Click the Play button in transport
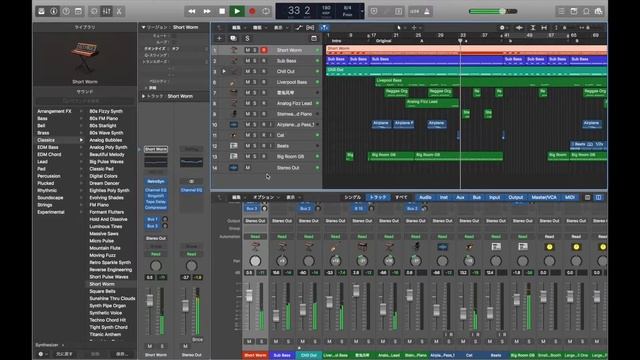This screenshot has height=360, width=640. (x=237, y=11)
